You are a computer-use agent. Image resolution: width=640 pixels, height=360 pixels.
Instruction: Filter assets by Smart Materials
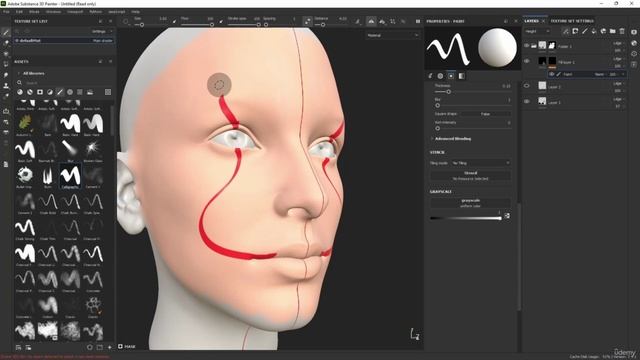coord(30,92)
